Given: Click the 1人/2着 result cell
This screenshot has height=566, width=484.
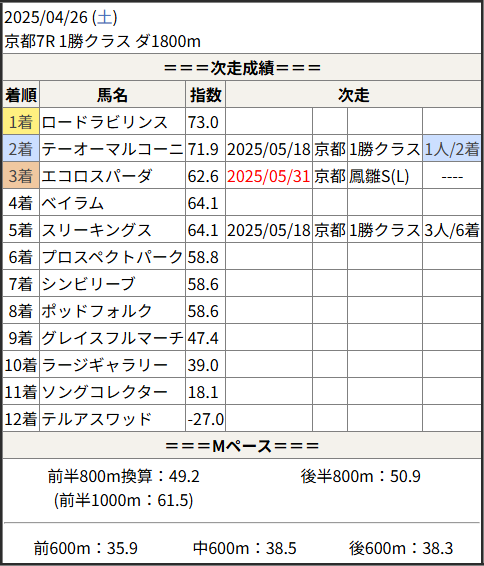Looking at the screenshot, I should (x=452, y=149).
